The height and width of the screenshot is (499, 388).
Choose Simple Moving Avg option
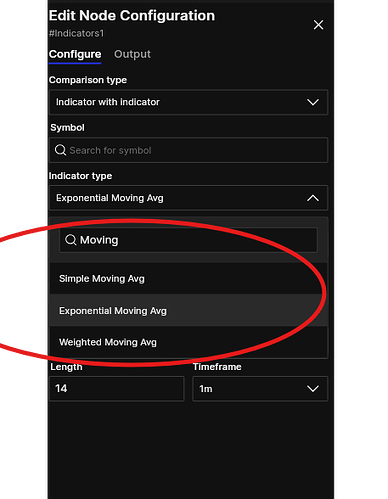189,278
